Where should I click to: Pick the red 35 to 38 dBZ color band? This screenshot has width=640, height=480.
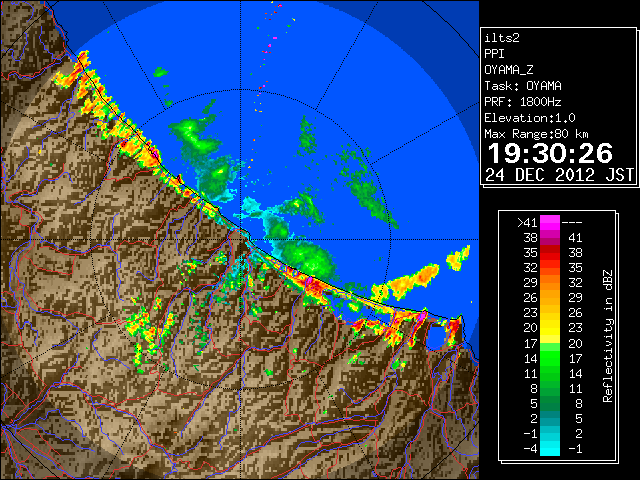(x=550, y=253)
